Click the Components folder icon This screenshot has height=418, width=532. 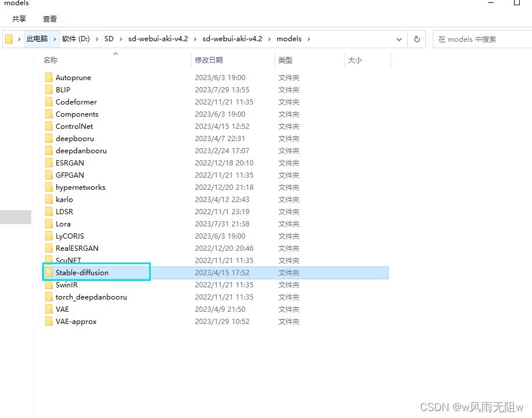[x=49, y=114]
